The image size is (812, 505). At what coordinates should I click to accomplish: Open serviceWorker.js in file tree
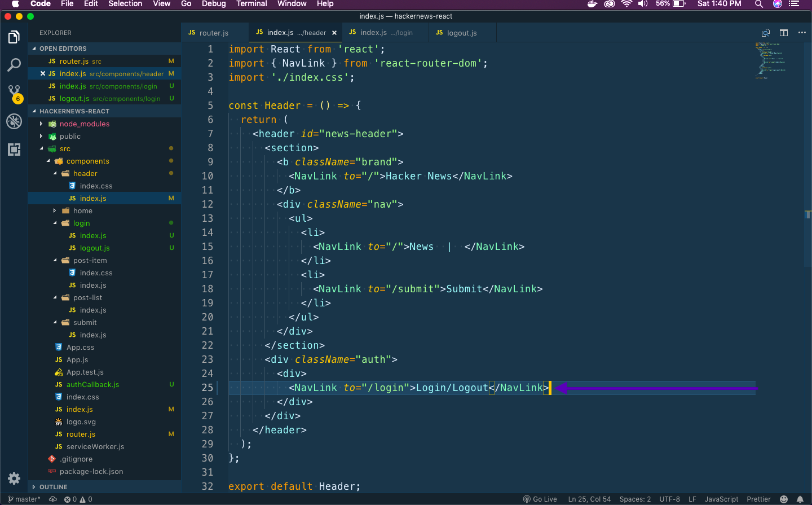pyautogui.click(x=95, y=446)
